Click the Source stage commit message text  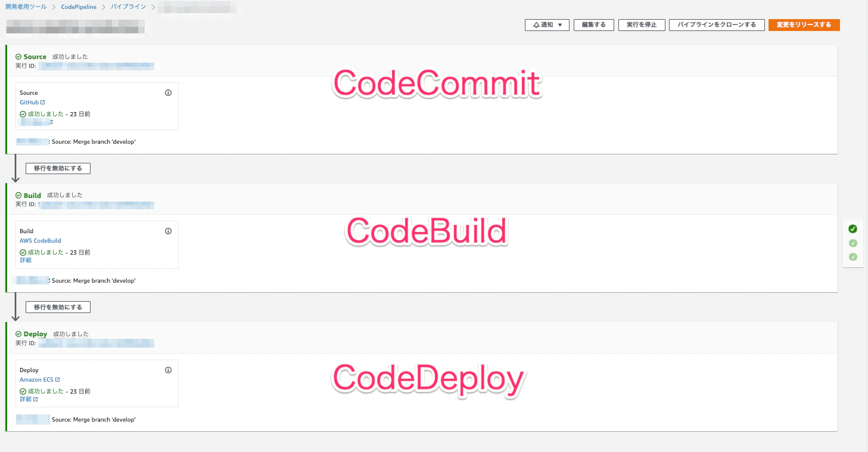(x=94, y=142)
